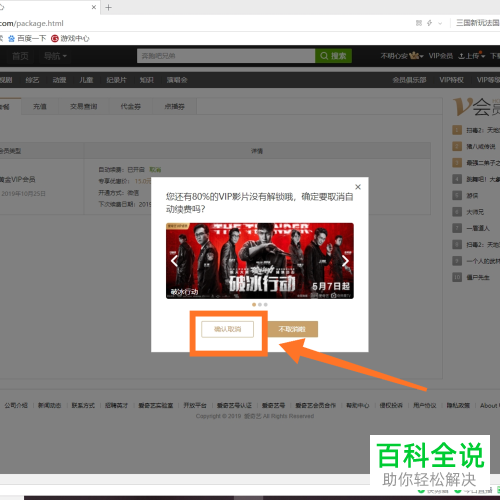Click the number 4 ranking badge
The width and height of the screenshot is (500, 500).
tap(457, 179)
